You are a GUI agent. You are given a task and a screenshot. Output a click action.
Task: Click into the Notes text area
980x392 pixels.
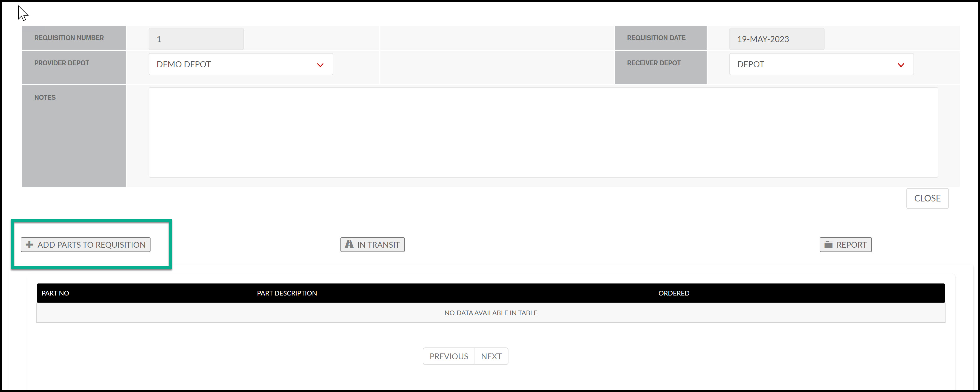543,133
